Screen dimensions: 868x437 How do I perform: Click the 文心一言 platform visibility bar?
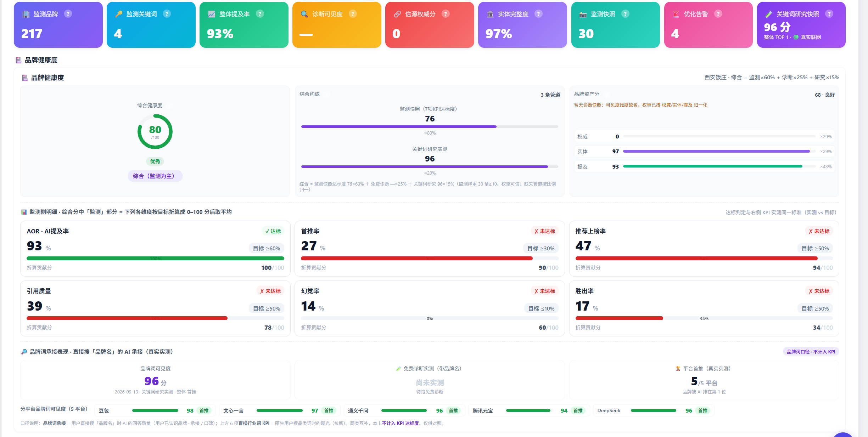click(280, 411)
